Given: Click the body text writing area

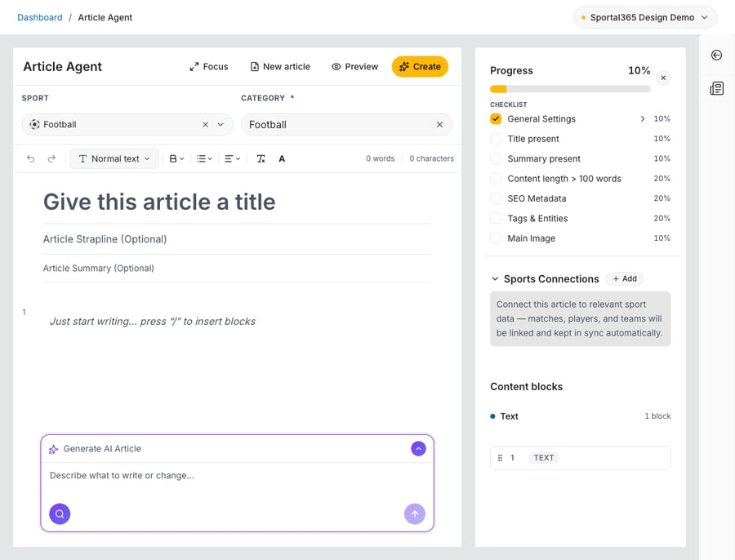Looking at the screenshot, I should [237, 322].
